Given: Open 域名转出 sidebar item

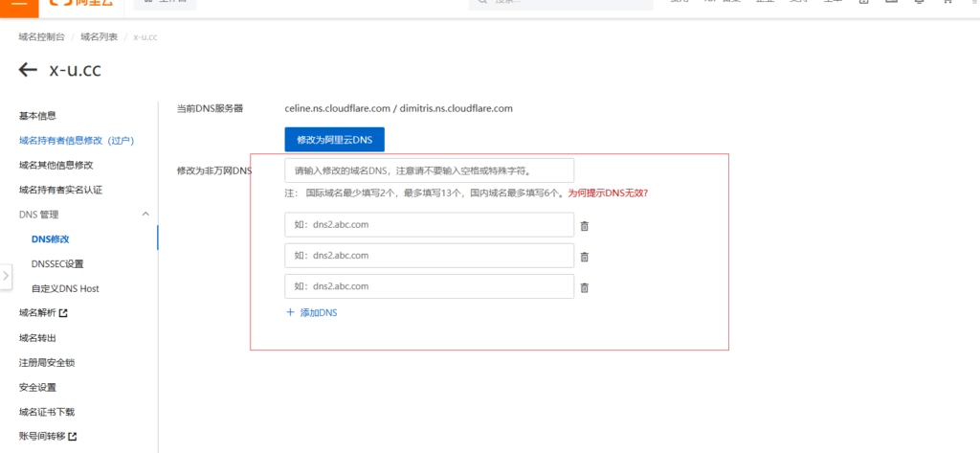Looking at the screenshot, I should (x=37, y=338).
